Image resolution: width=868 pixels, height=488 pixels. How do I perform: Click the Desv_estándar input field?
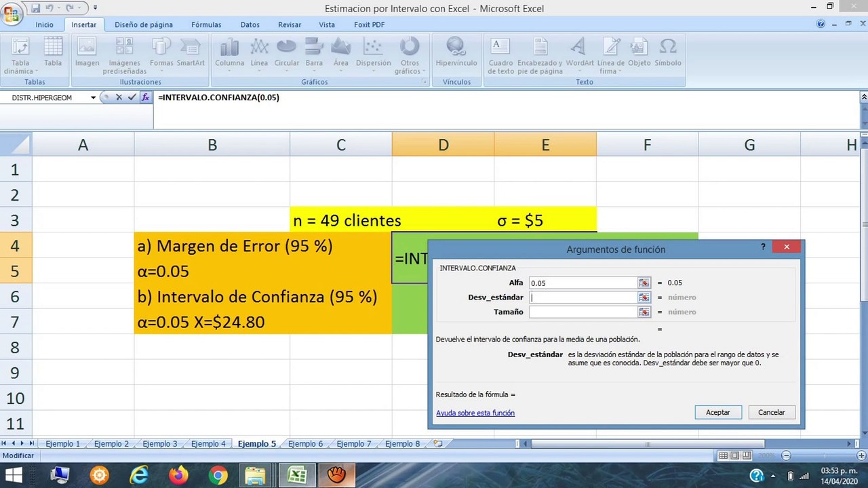583,298
